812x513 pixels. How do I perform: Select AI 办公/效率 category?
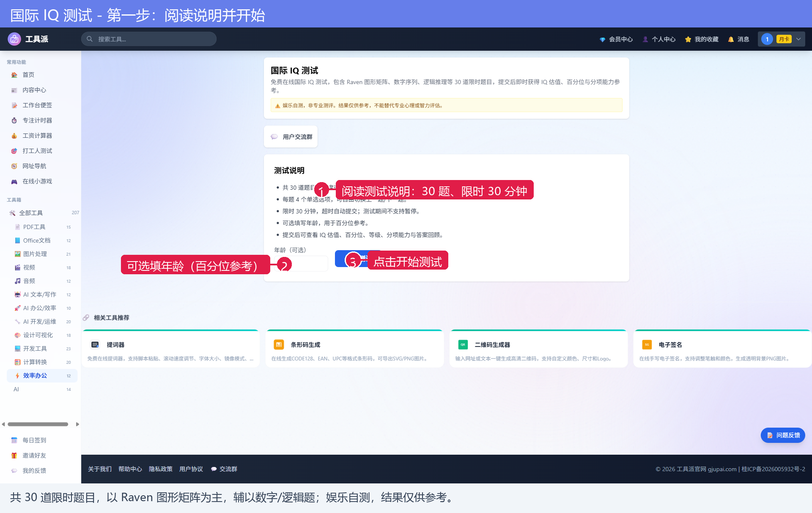tap(42, 308)
